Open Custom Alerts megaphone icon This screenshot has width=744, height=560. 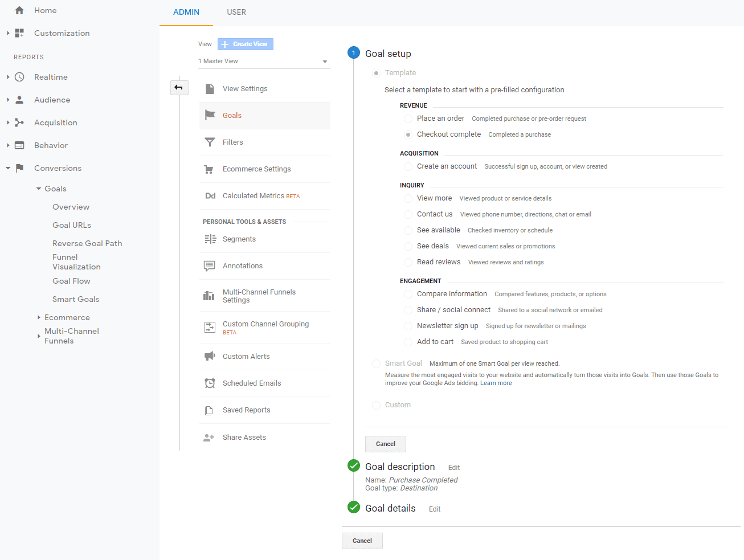tap(209, 356)
